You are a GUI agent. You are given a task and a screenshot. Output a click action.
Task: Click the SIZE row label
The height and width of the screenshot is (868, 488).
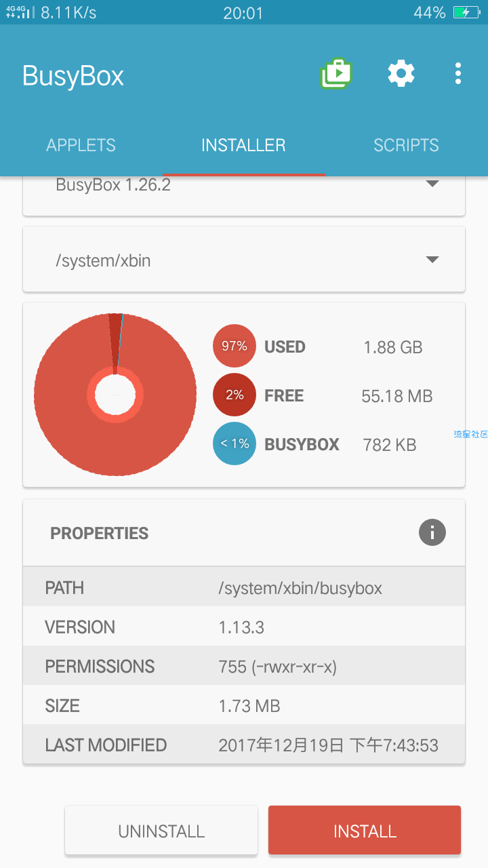point(62,705)
